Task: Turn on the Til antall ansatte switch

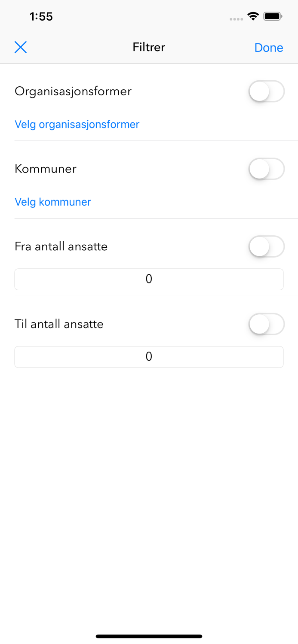Action: coord(266,324)
